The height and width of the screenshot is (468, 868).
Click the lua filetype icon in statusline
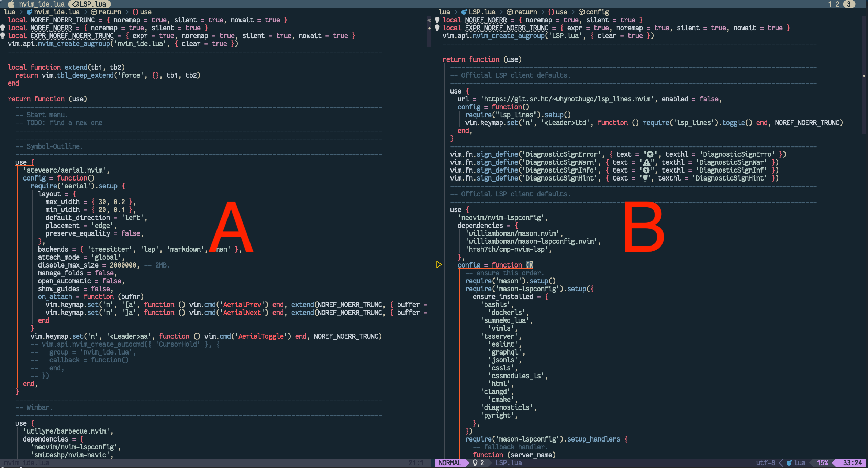pyautogui.click(x=789, y=463)
